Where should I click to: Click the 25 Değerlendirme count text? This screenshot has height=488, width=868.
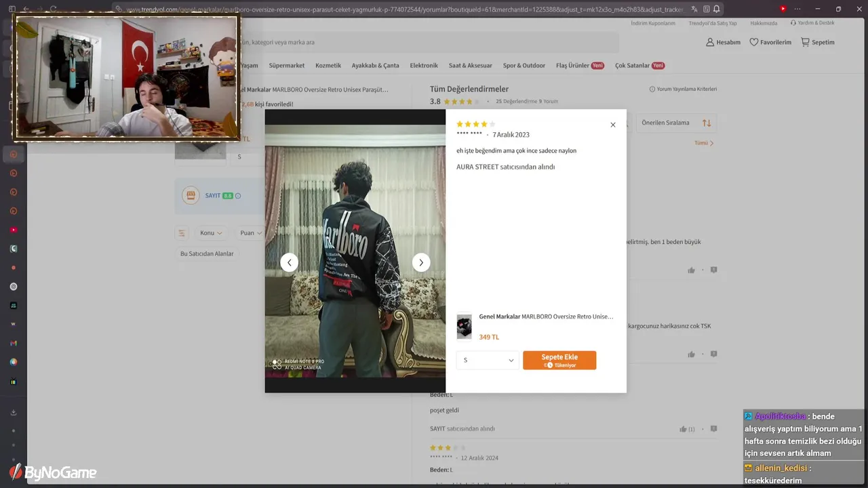pyautogui.click(x=516, y=102)
